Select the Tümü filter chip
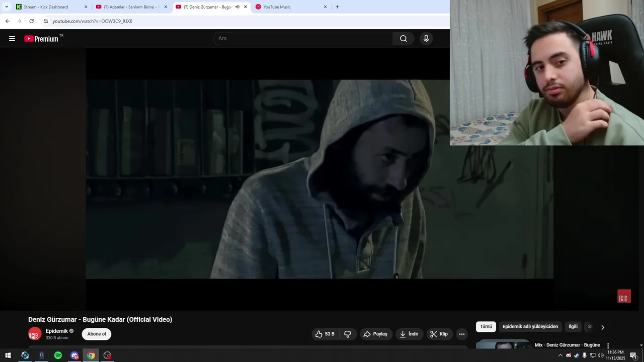The image size is (644, 362). (x=486, y=327)
